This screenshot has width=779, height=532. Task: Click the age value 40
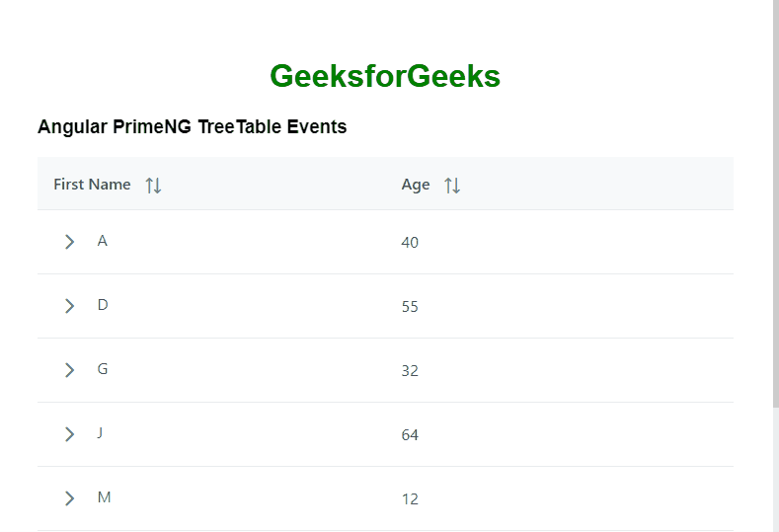[410, 242]
